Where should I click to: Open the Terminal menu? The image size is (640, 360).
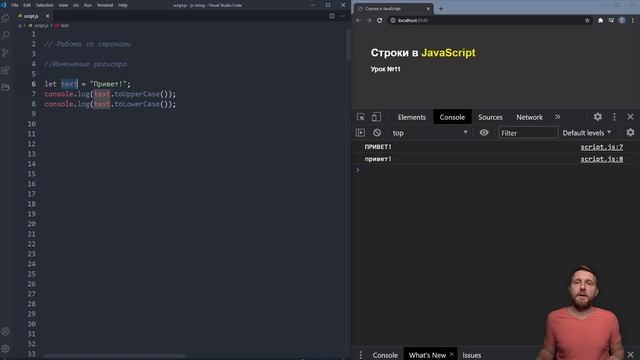105,5
